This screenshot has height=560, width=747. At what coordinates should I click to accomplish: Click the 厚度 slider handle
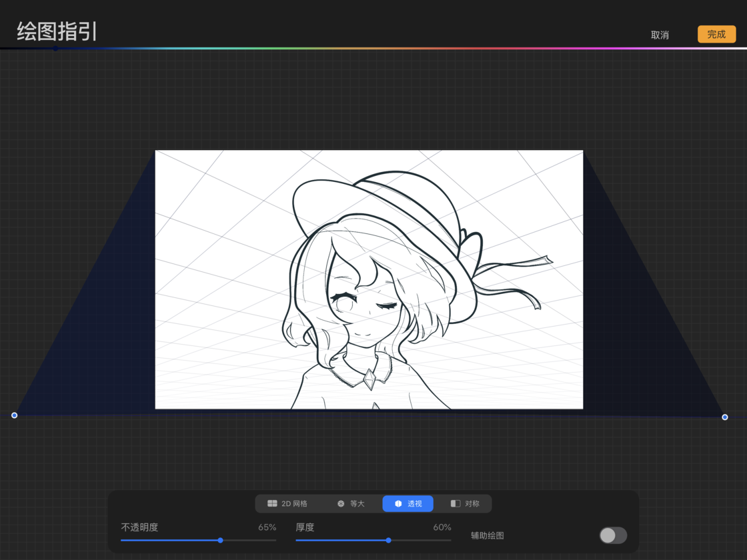(x=389, y=540)
